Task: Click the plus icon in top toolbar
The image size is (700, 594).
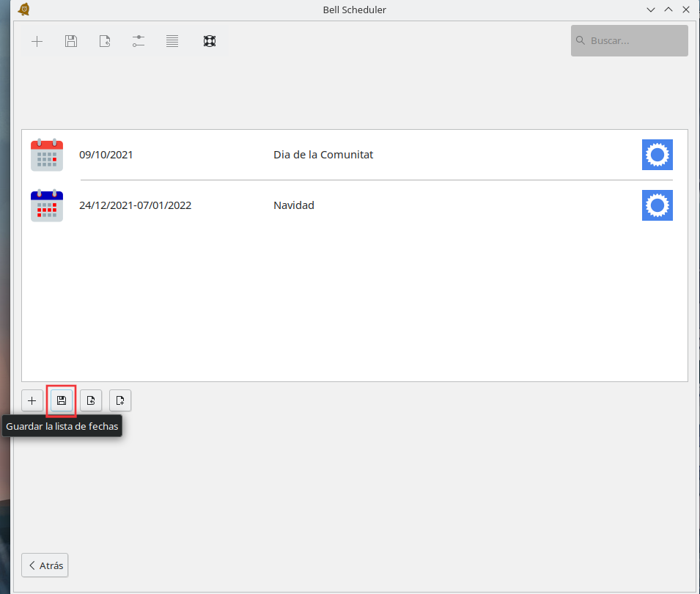Action: (x=37, y=41)
